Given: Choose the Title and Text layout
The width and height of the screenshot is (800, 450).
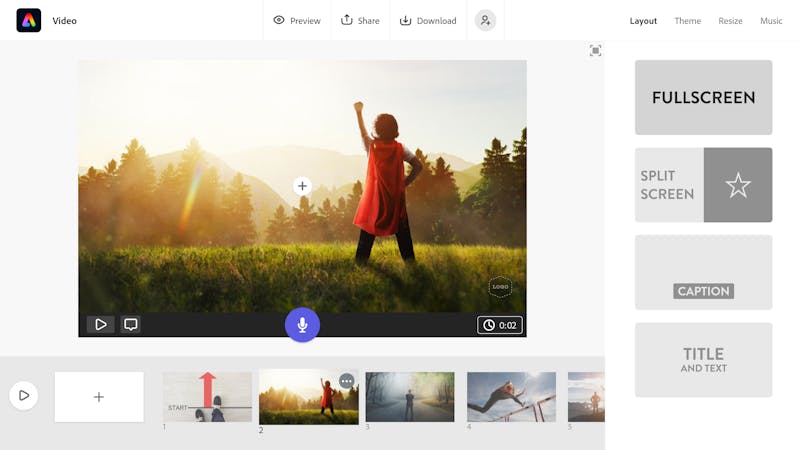Looking at the screenshot, I should [703, 360].
